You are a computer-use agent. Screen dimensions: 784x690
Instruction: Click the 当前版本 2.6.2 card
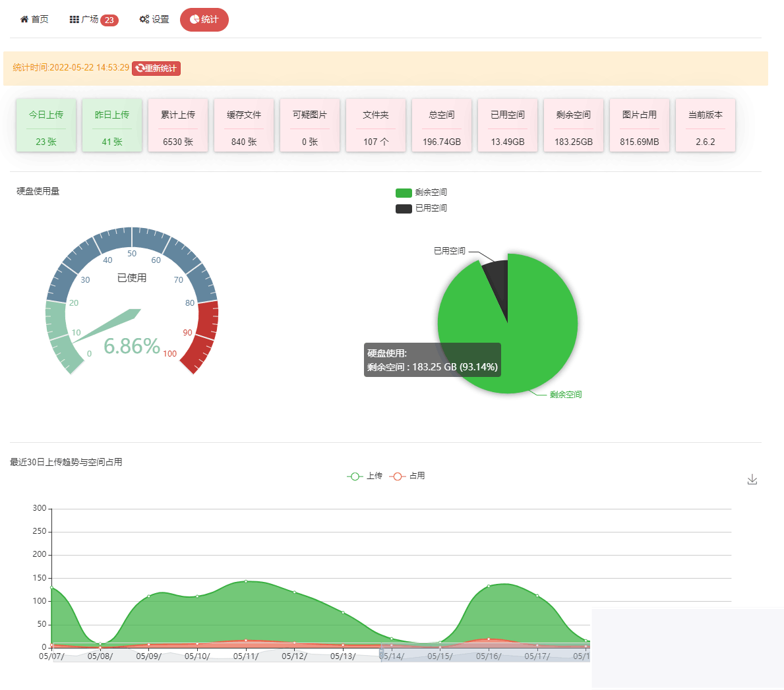point(706,125)
